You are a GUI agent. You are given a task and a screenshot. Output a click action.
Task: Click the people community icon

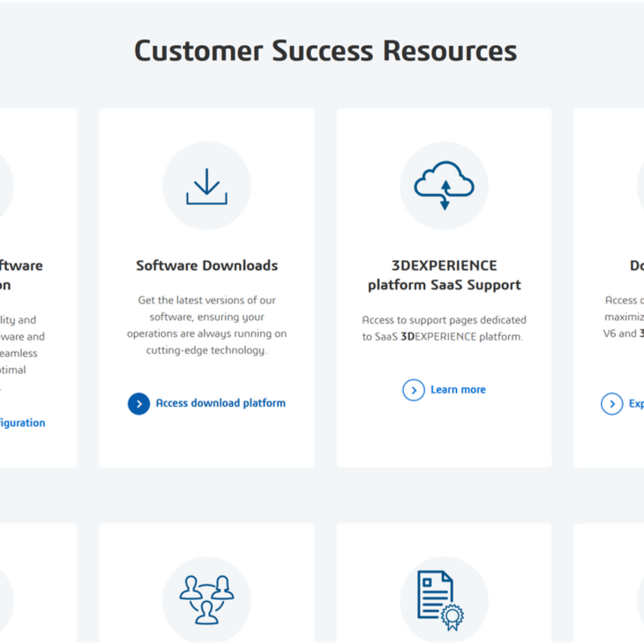[206, 600]
